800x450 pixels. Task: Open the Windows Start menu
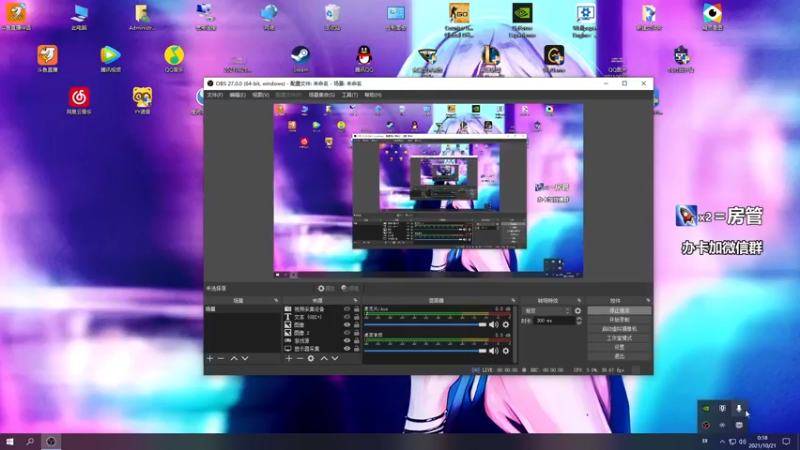[10, 440]
